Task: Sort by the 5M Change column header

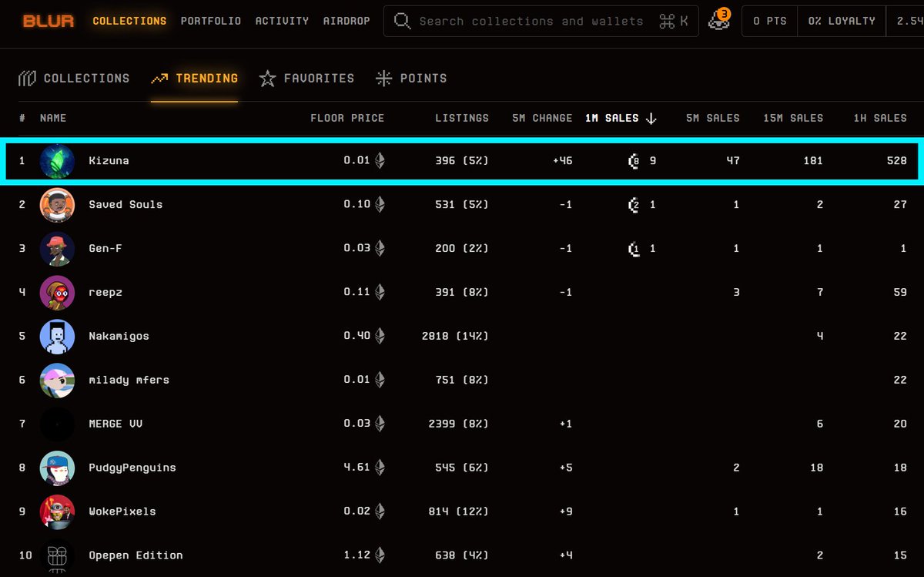Action: click(542, 118)
